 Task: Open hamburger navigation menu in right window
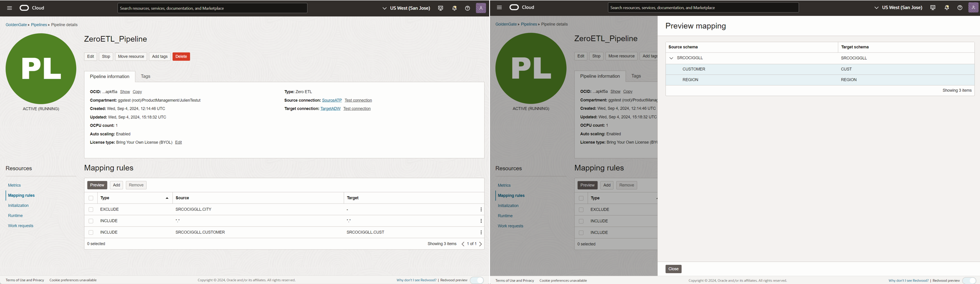coord(499,8)
